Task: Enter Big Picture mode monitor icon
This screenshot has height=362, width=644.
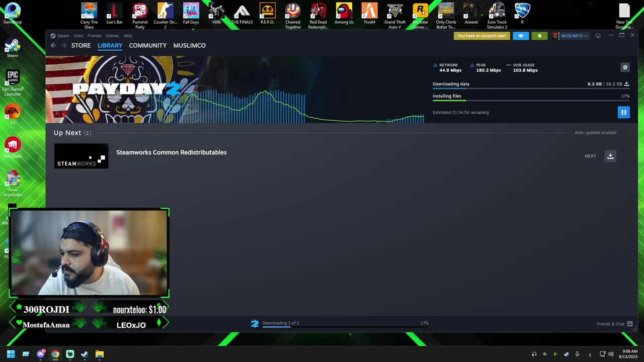Action: (x=598, y=36)
